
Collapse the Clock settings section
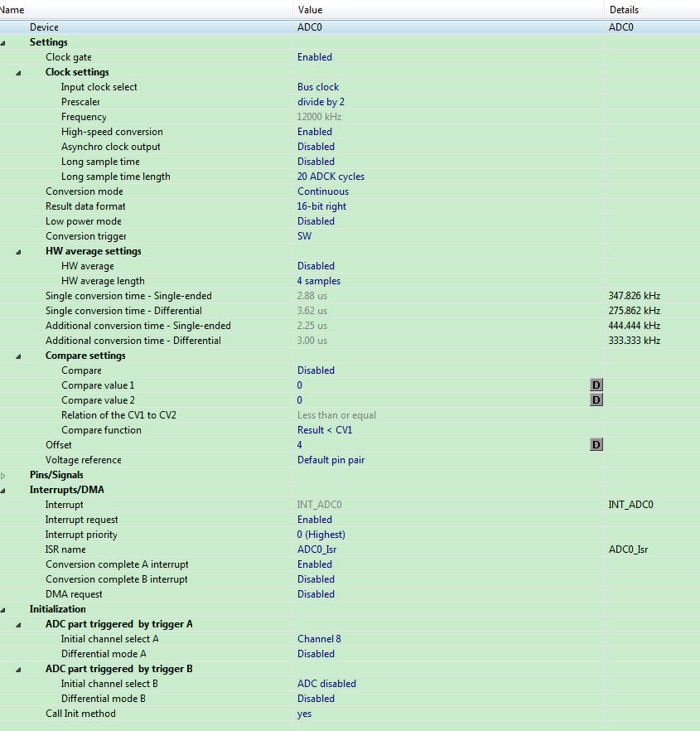tap(19, 73)
